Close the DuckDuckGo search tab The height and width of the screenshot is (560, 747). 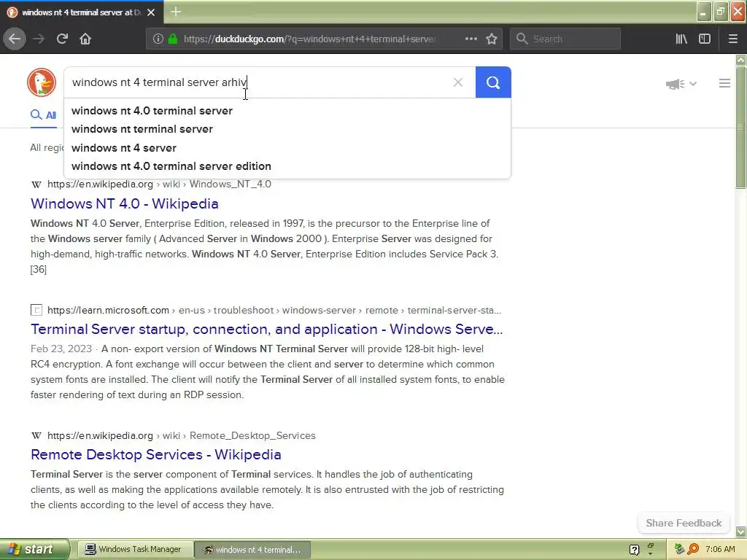(x=151, y=12)
